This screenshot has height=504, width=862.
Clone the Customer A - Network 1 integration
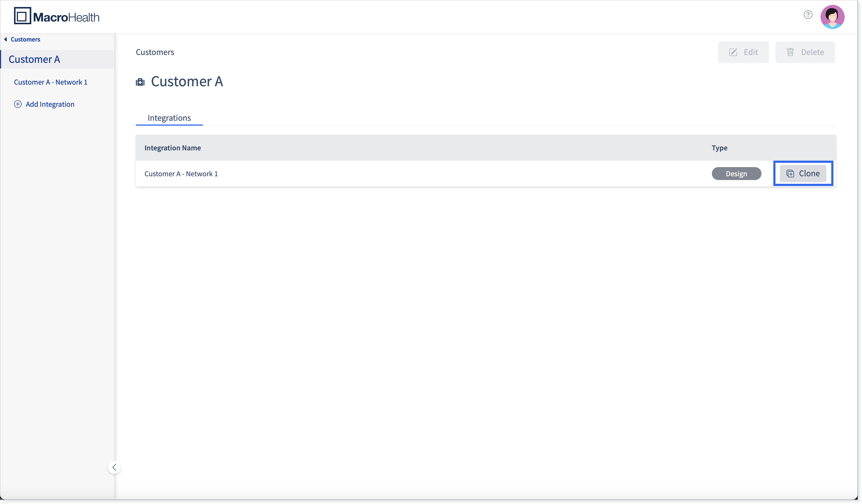click(x=802, y=173)
